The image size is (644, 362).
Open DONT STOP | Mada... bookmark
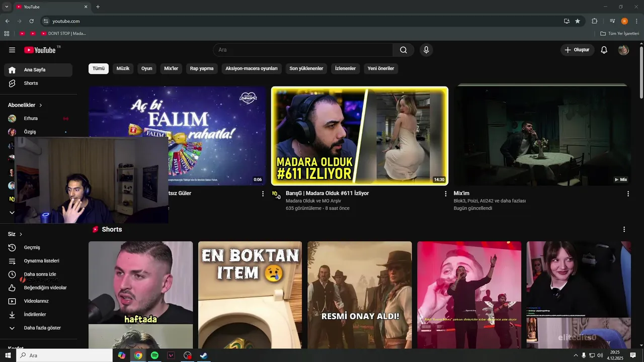(64, 33)
